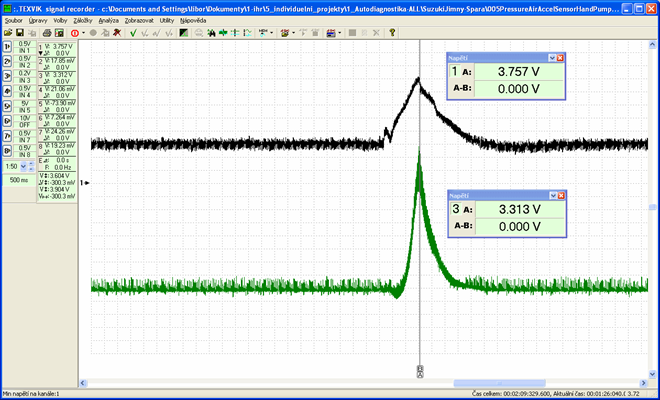Open the bookmarks icon dropdown arrow

pyautogui.click(x=293, y=33)
